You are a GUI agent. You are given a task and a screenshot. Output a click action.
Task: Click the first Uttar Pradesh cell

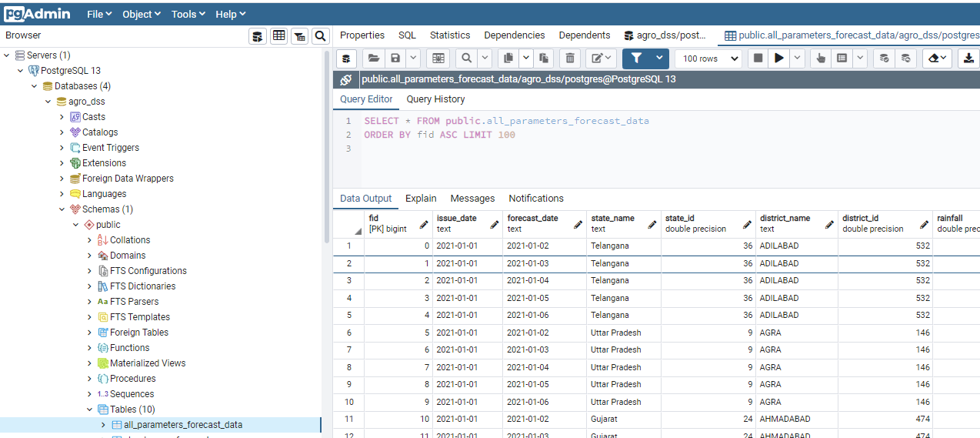click(x=624, y=333)
